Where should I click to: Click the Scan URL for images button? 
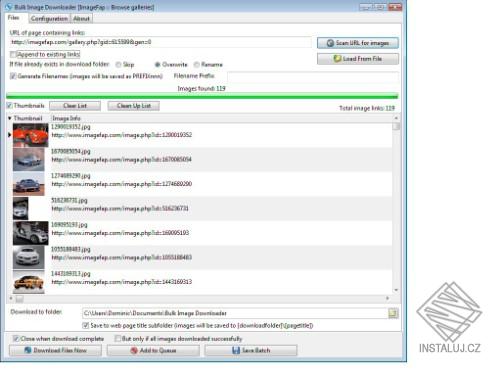point(358,43)
